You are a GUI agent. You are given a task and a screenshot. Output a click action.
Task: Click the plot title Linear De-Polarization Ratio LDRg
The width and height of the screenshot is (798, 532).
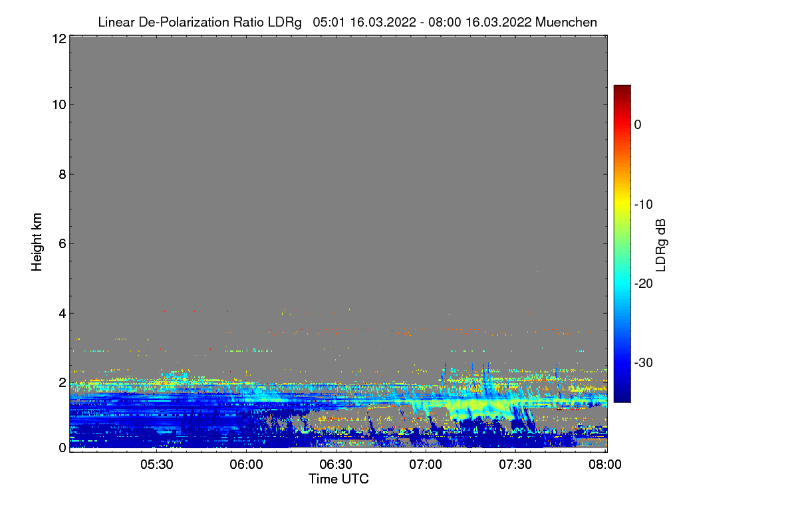tap(199, 22)
